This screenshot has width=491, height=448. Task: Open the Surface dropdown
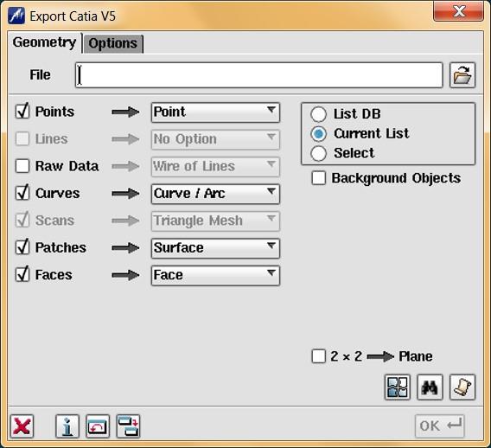(x=215, y=248)
